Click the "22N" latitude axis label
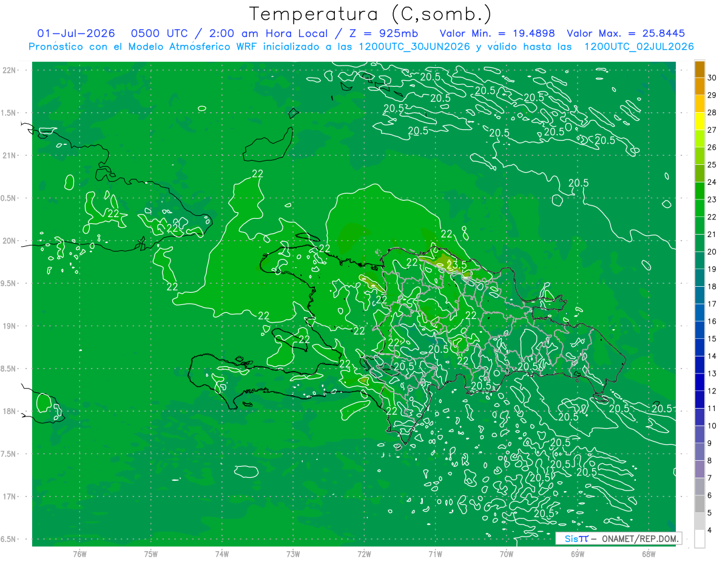Screen dimensions: 728x562 click(x=8, y=70)
